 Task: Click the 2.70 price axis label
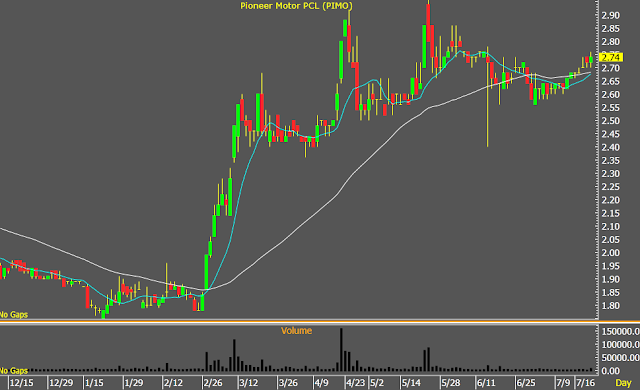(610, 68)
